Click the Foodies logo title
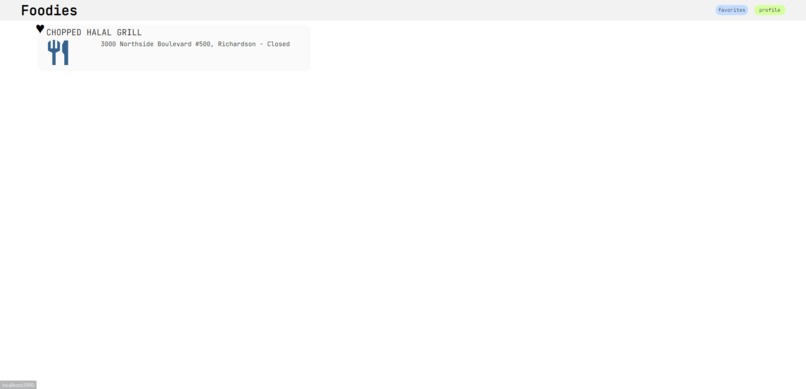Viewport: 806px width, 389px height. pos(49,10)
